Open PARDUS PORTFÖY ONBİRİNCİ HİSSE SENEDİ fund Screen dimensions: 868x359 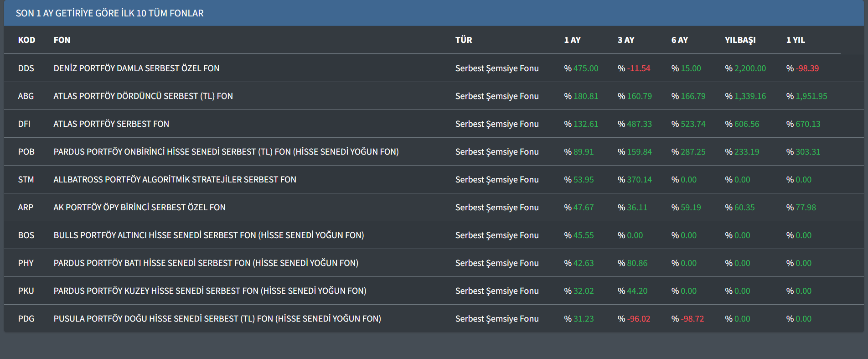[226, 152]
